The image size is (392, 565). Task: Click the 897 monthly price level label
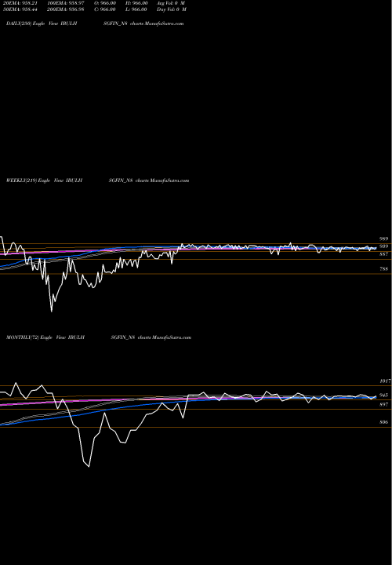[x=383, y=405]
